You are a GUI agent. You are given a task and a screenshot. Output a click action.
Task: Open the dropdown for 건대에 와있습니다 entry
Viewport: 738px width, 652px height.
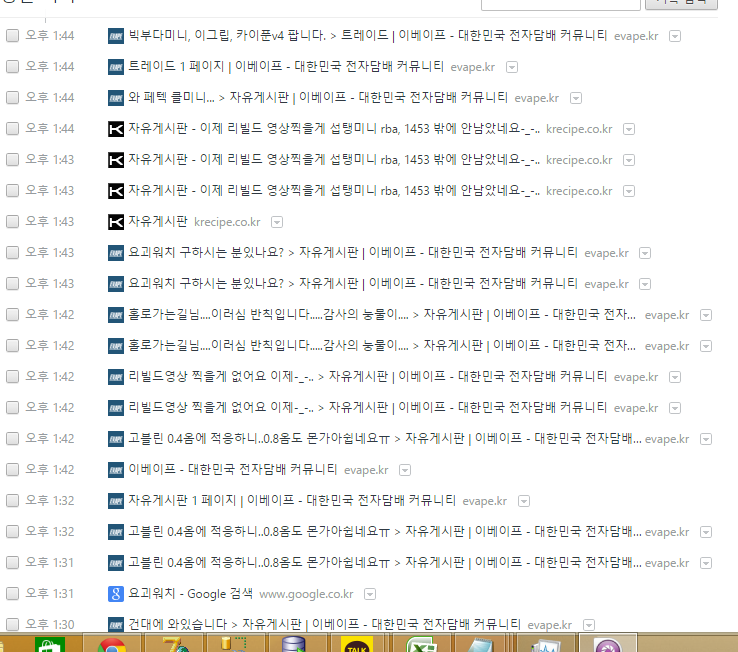(588, 625)
